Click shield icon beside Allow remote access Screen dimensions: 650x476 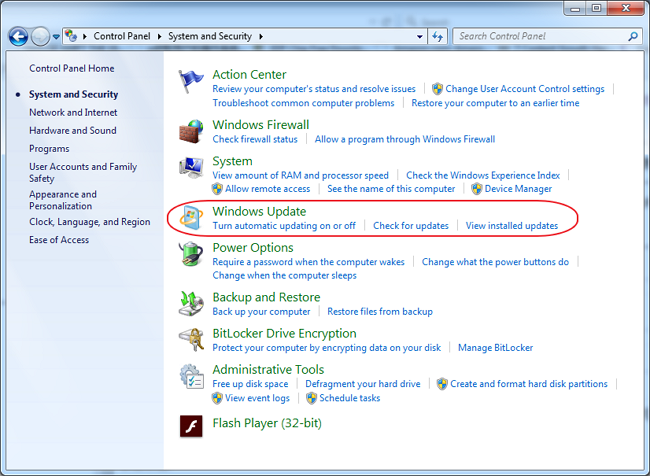[x=217, y=189]
